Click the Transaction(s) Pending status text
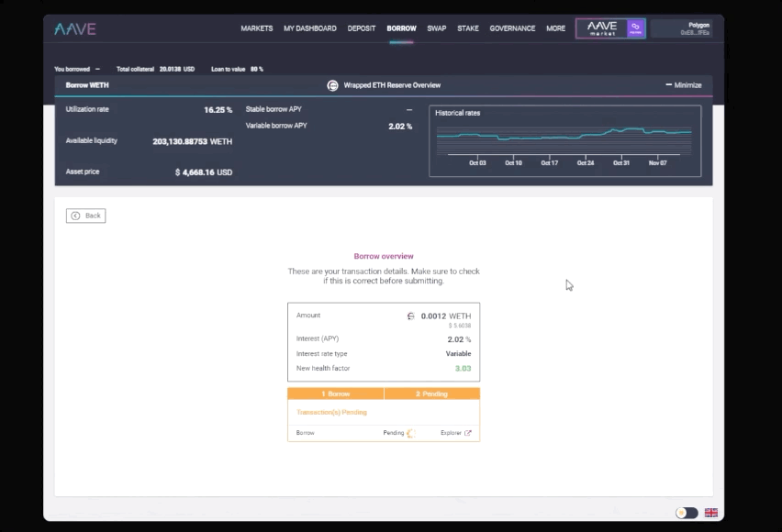This screenshot has width=782, height=532. pyautogui.click(x=331, y=413)
